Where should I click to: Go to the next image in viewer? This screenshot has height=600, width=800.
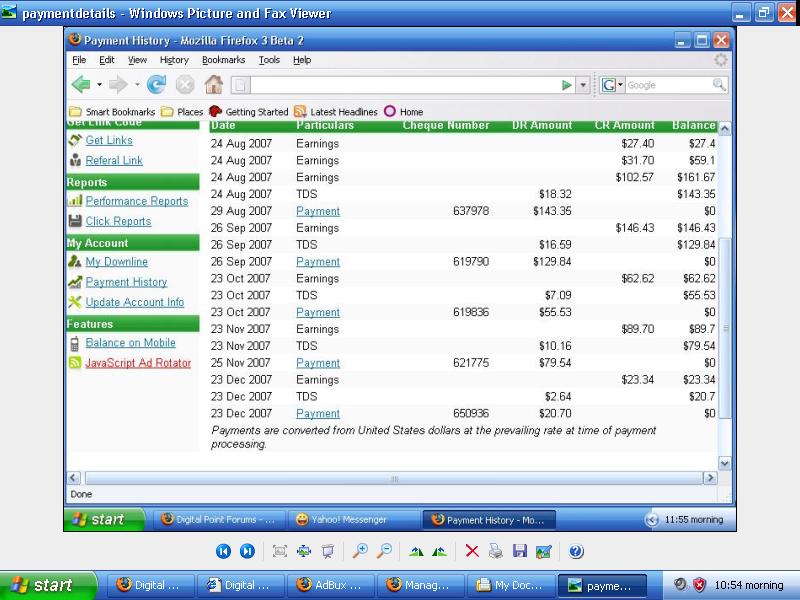coord(247,551)
